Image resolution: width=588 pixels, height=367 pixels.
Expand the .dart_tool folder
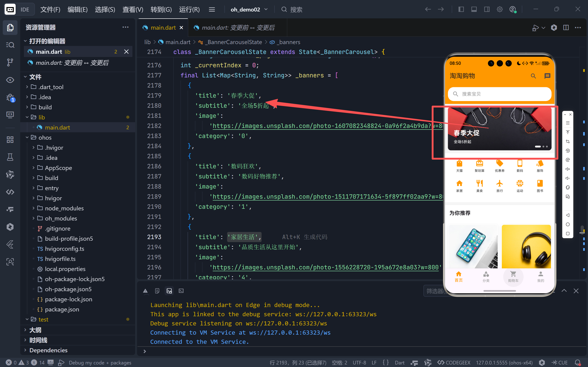pyautogui.click(x=51, y=87)
